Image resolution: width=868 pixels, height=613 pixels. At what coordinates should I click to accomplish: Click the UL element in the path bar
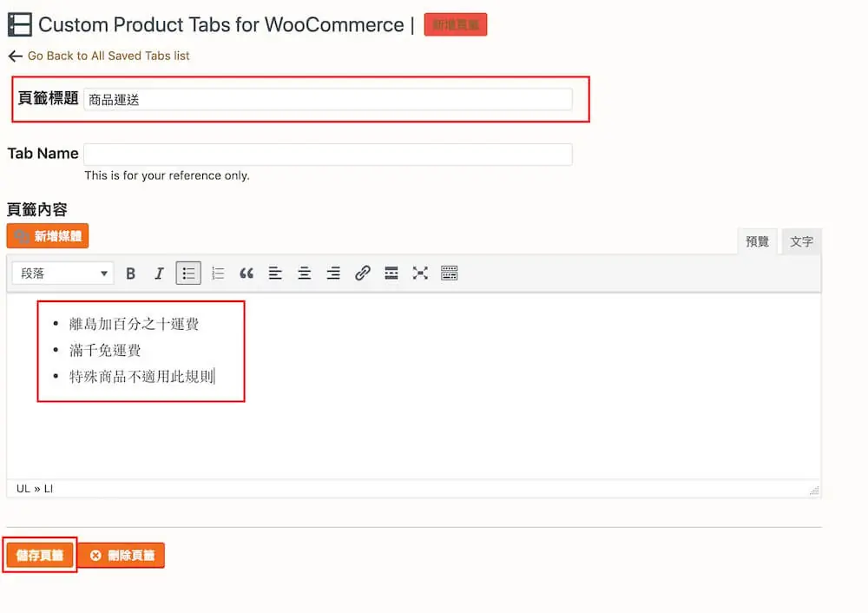click(23, 489)
